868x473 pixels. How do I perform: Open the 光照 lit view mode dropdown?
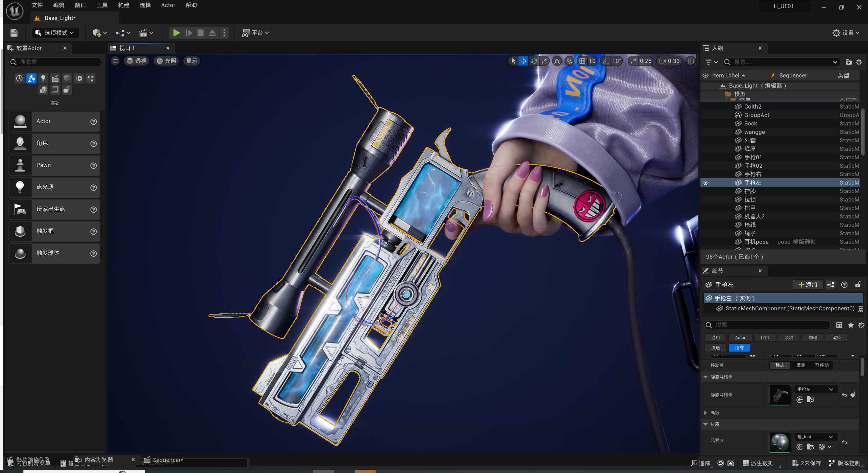point(166,61)
